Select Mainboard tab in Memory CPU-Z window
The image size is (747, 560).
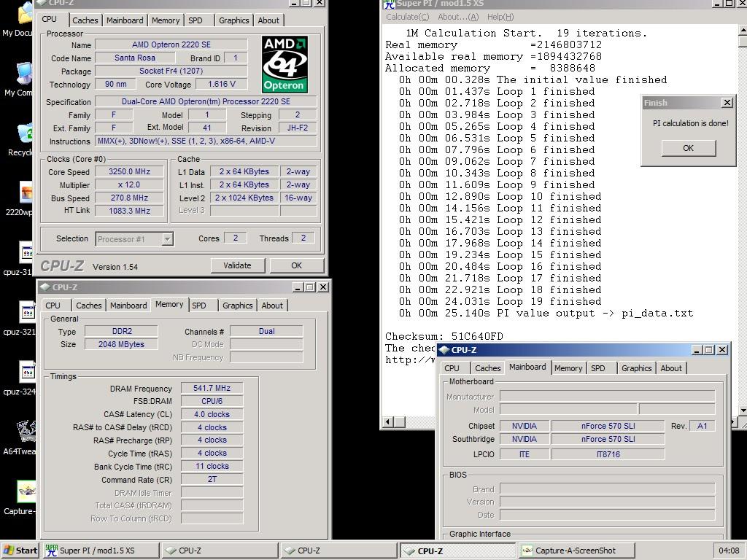tap(128, 306)
